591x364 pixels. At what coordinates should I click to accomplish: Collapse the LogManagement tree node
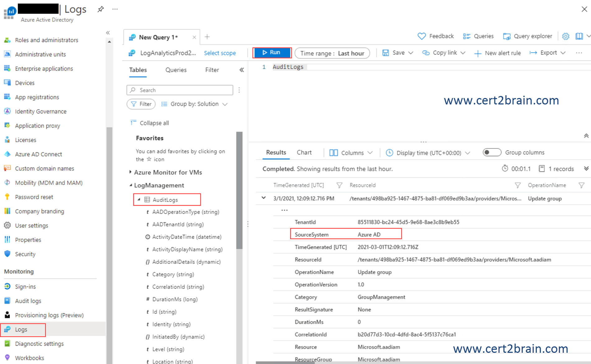click(131, 185)
